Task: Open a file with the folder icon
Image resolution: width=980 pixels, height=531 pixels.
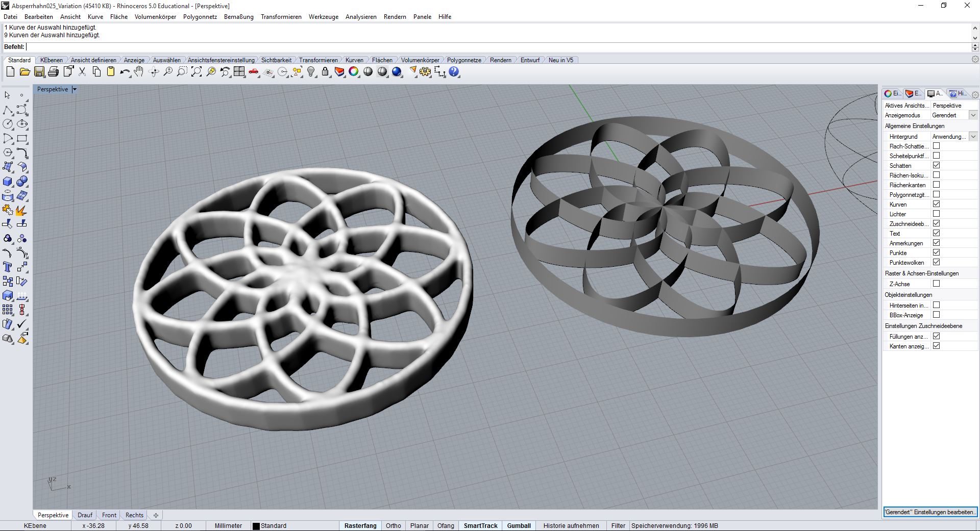Action: coord(24,72)
